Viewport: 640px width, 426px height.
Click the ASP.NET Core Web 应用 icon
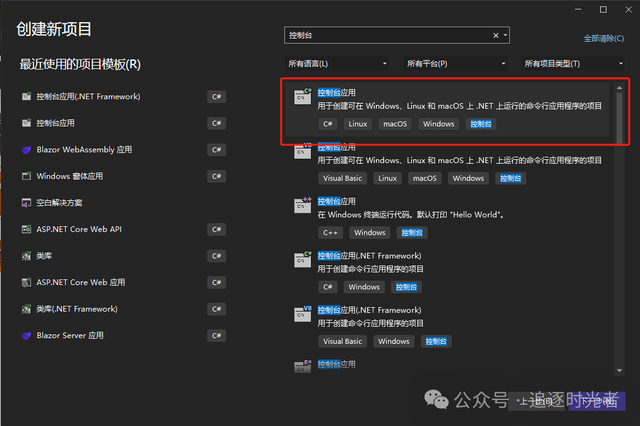(27, 282)
